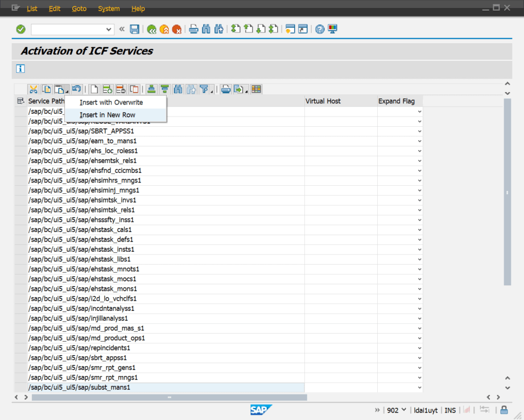524x420 pixels.
Task: Click the Change Layout grid icon
Action: (x=257, y=89)
